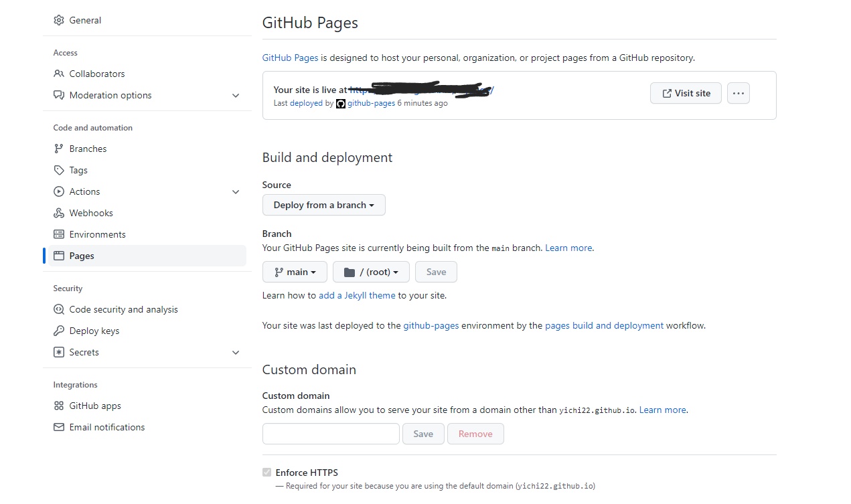Open the pages build and deployment workflow link
Image resolution: width=851 pixels, height=504 pixels.
click(604, 325)
